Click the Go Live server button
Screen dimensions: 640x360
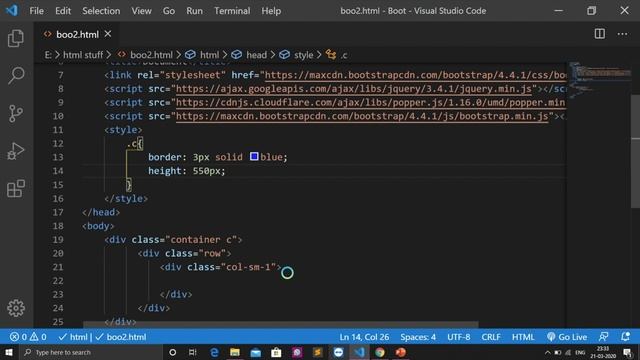point(567,337)
